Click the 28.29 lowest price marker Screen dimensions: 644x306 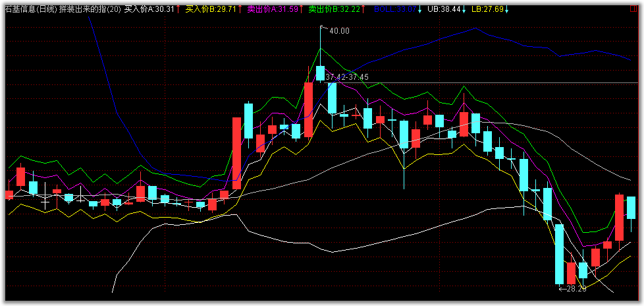[575, 289]
